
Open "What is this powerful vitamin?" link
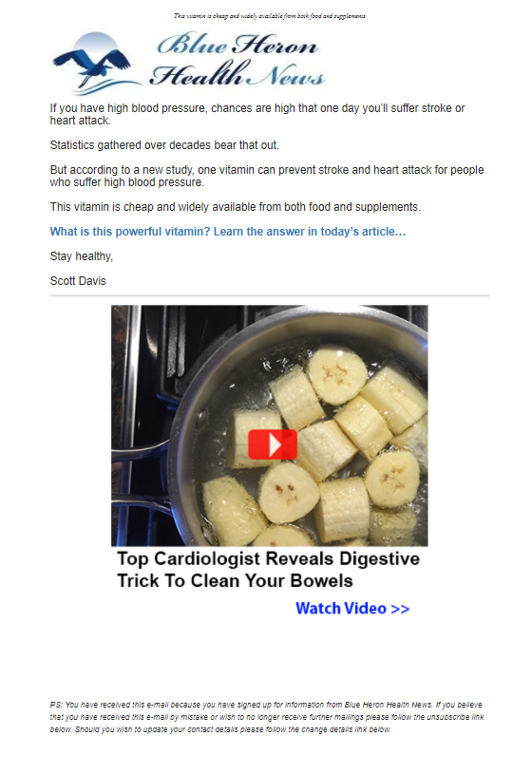click(x=130, y=232)
